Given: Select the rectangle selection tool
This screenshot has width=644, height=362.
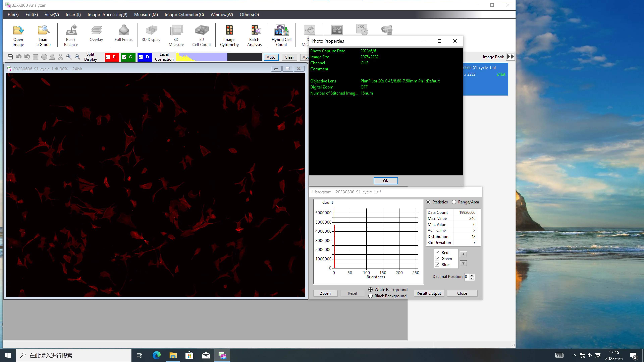Looking at the screenshot, I should pyautogui.click(x=36, y=57).
